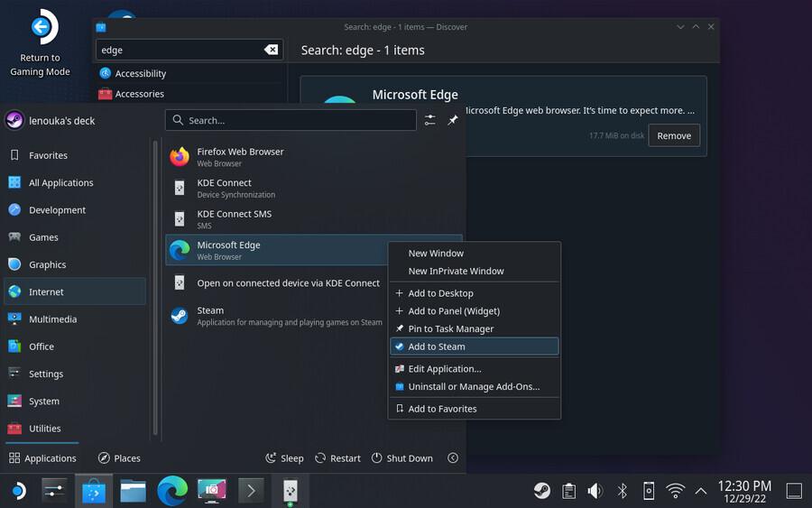Open the volume tray icon
The image size is (812, 508).
[595, 490]
